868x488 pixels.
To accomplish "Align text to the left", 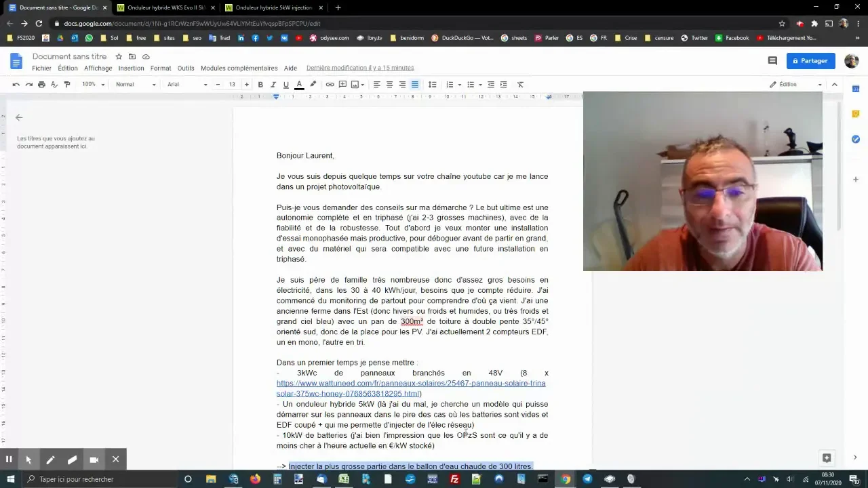I will (376, 85).
